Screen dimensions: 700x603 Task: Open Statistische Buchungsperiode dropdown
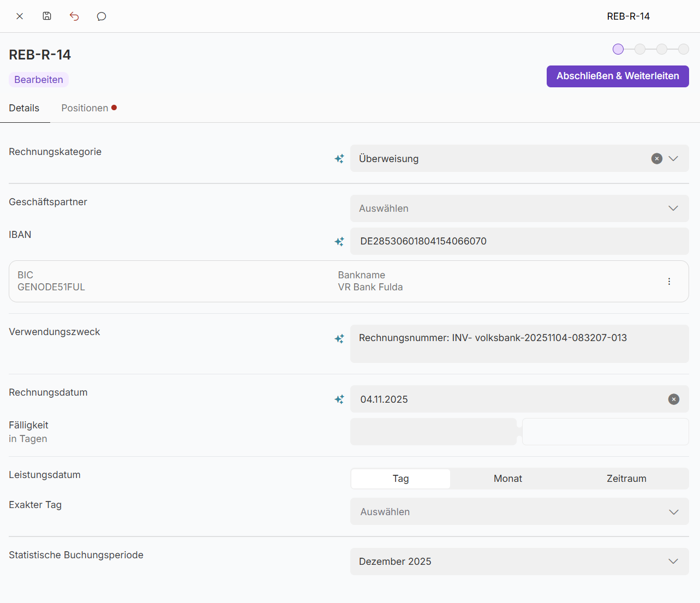coord(519,562)
